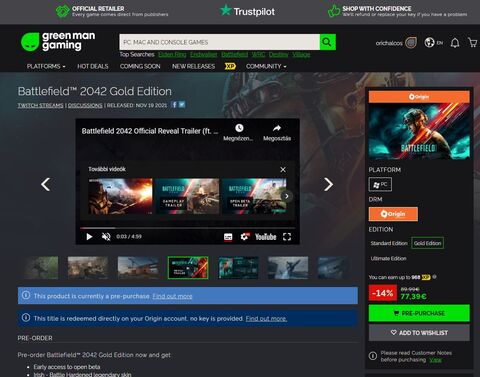Select the highlighted green-bordered trailer thumbnail
This screenshot has width=480, height=377.
click(188, 268)
